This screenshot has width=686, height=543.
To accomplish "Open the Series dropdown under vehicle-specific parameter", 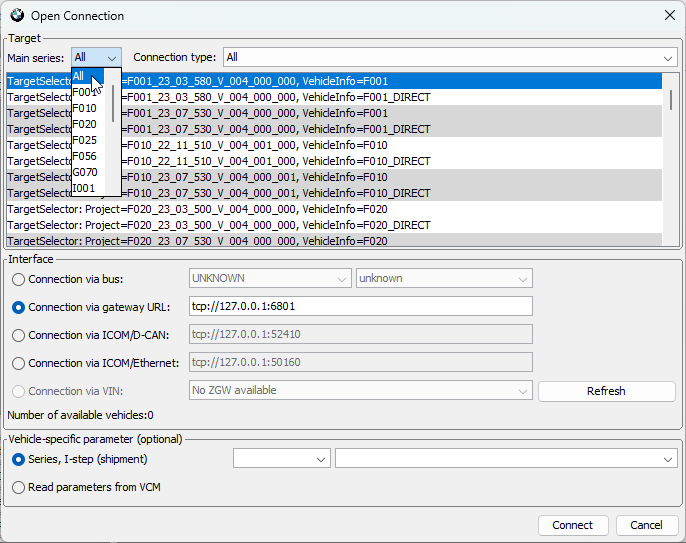I will pos(282,459).
